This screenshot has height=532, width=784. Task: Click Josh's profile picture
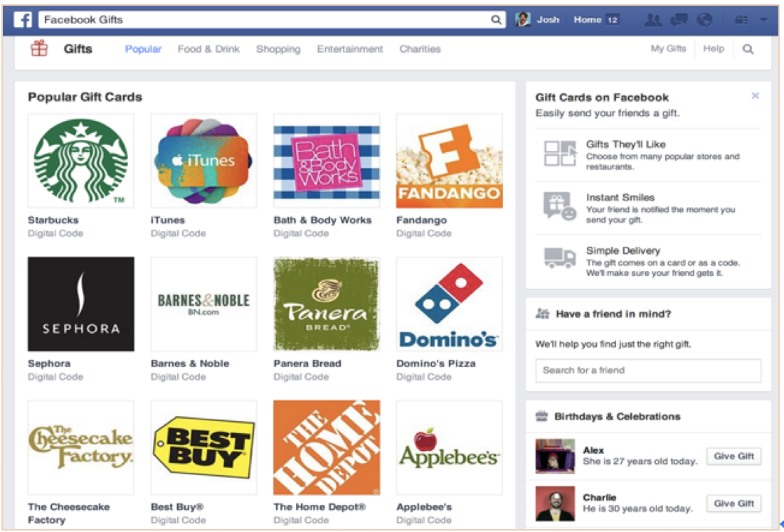pos(522,19)
